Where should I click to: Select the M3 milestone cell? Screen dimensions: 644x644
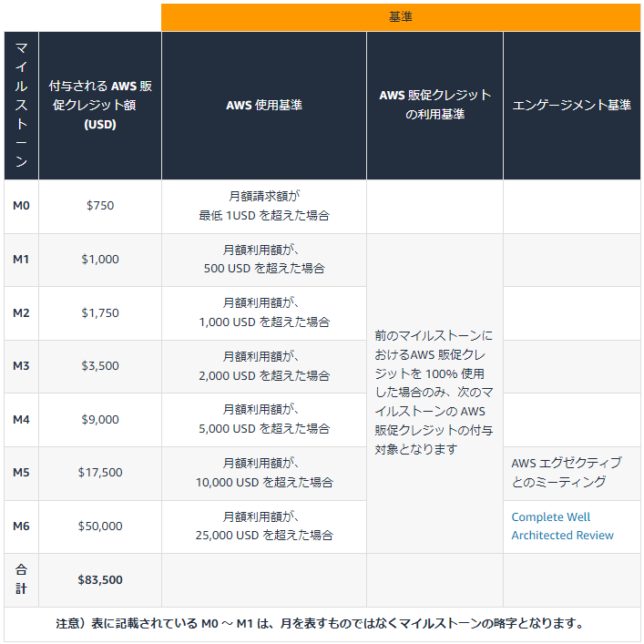click(21, 366)
